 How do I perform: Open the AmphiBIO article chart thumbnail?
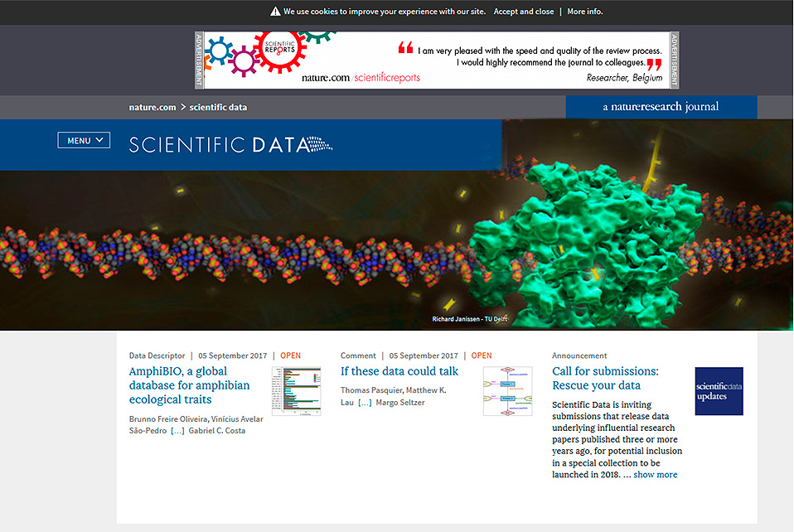(x=296, y=391)
